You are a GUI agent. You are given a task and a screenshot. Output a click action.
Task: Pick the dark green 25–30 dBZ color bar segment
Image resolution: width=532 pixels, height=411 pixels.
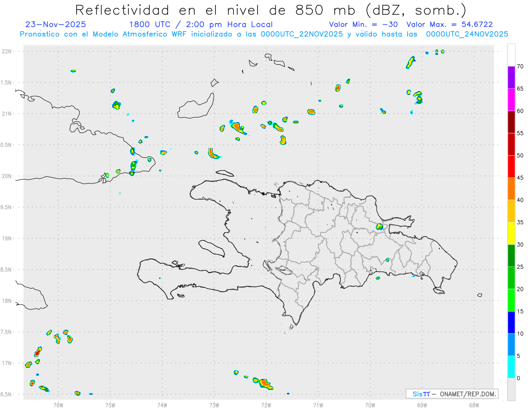click(x=511, y=255)
